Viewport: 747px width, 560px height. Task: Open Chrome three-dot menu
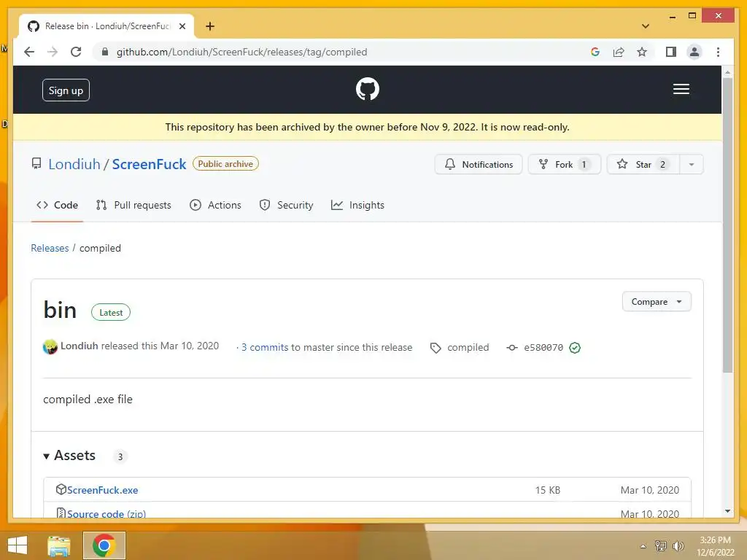coord(718,52)
